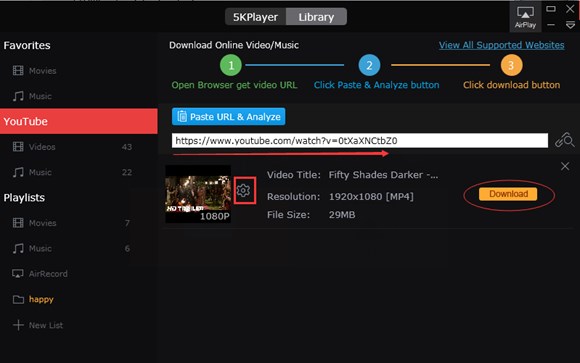Select the YouTube section in sidebar
The height and width of the screenshot is (363, 580).
coord(79,121)
